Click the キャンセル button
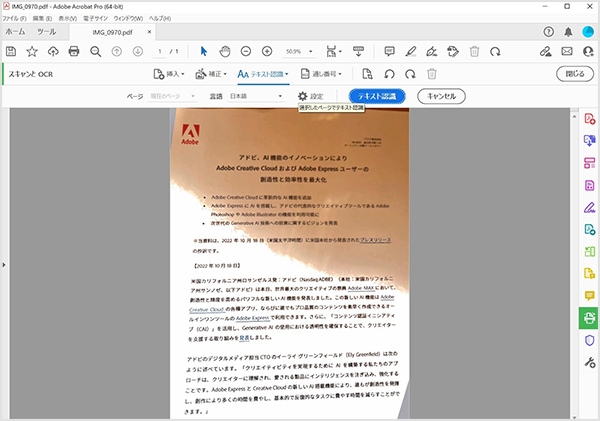 tap(441, 96)
